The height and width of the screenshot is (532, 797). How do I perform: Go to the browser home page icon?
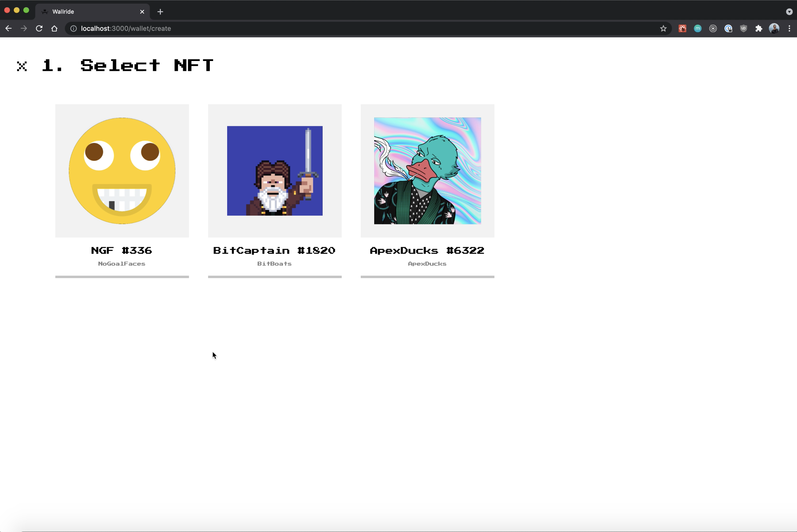(x=54, y=29)
